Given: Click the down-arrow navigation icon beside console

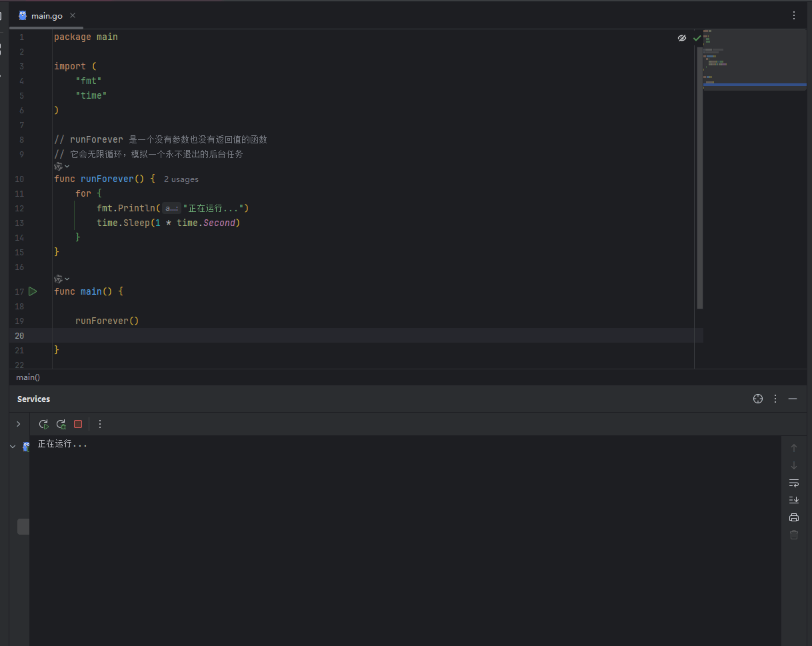Looking at the screenshot, I should click(x=793, y=465).
